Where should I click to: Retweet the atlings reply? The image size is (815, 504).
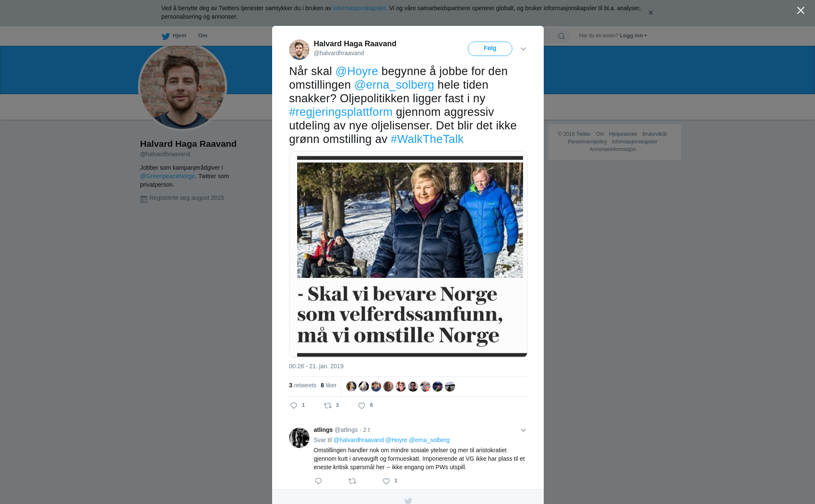pos(352,481)
